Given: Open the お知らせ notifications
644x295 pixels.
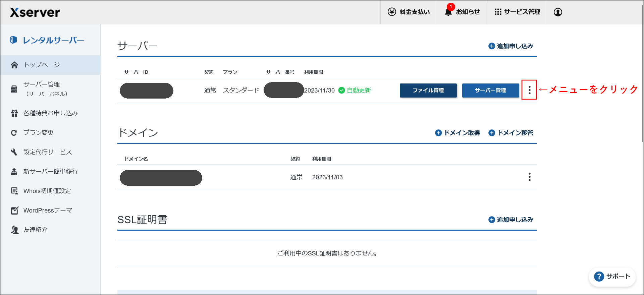Looking at the screenshot, I should (462, 12).
